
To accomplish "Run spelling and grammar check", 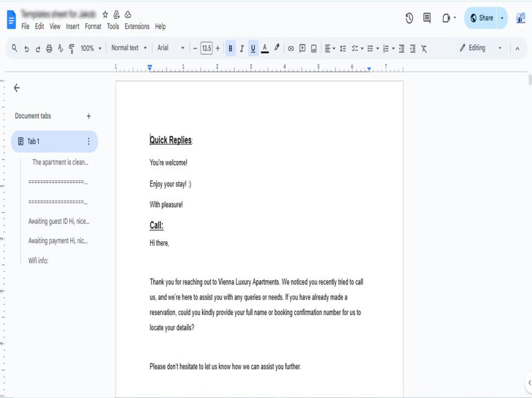I will [x=61, y=48].
